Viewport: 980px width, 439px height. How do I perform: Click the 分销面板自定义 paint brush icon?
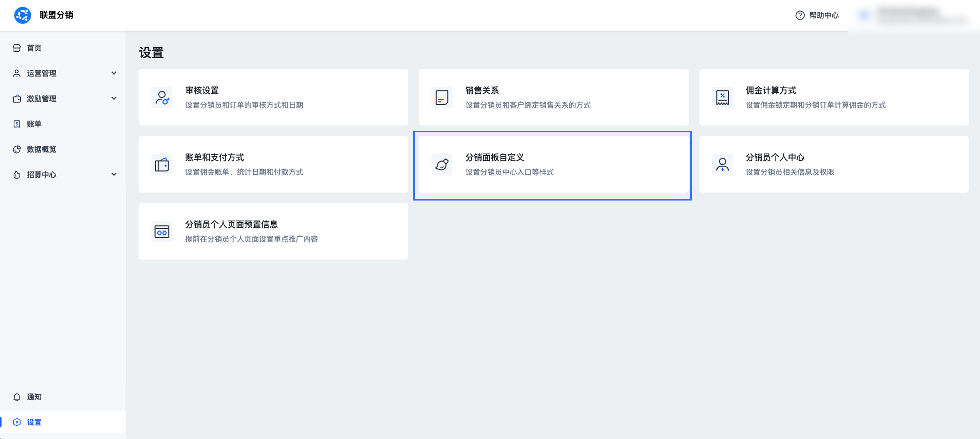point(442,165)
